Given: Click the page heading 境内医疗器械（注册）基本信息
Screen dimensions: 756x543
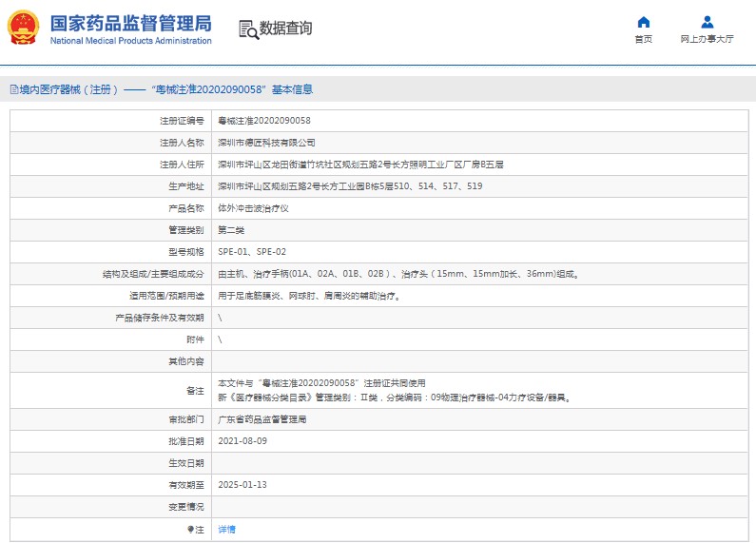Looking at the screenshot, I should click(x=161, y=89).
